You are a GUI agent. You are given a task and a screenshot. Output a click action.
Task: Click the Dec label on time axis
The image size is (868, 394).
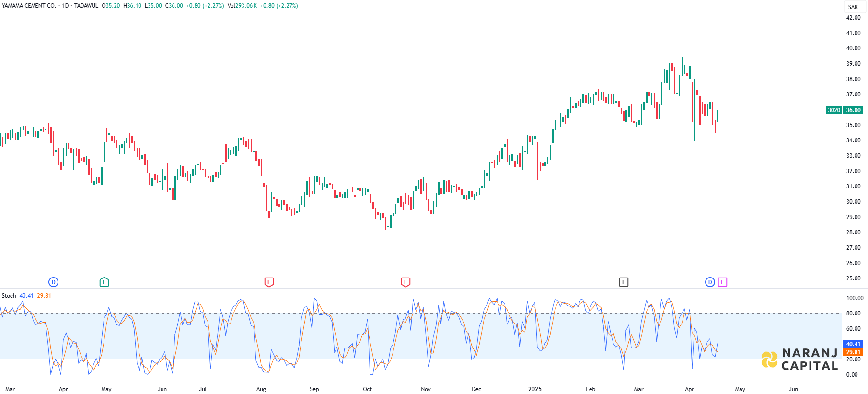[476, 389]
